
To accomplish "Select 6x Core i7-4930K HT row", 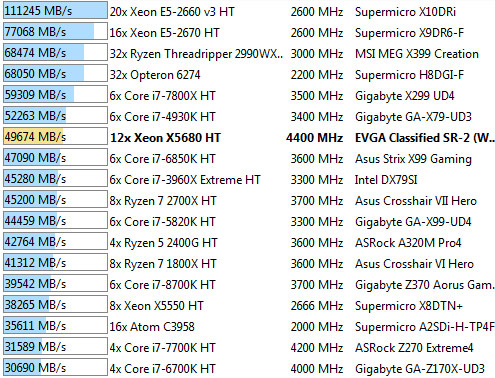I will (162, 117).
